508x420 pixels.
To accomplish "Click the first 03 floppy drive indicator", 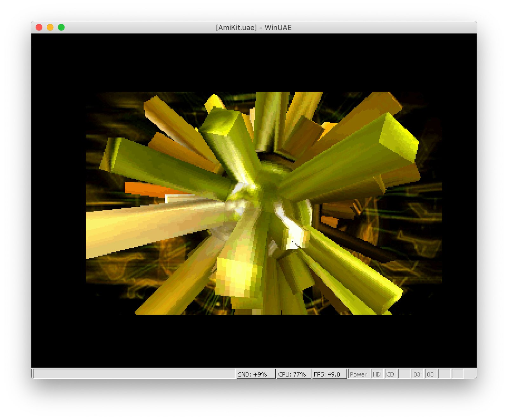I will tap(417, 374).
